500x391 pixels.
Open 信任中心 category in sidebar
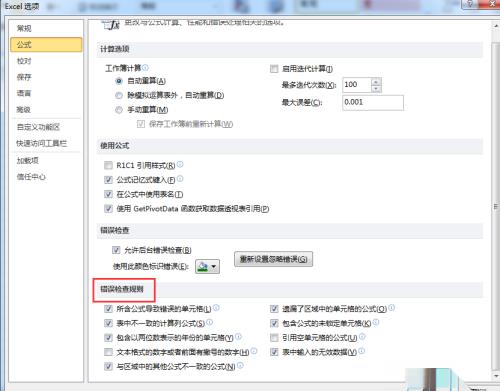(x=46, y=177)
